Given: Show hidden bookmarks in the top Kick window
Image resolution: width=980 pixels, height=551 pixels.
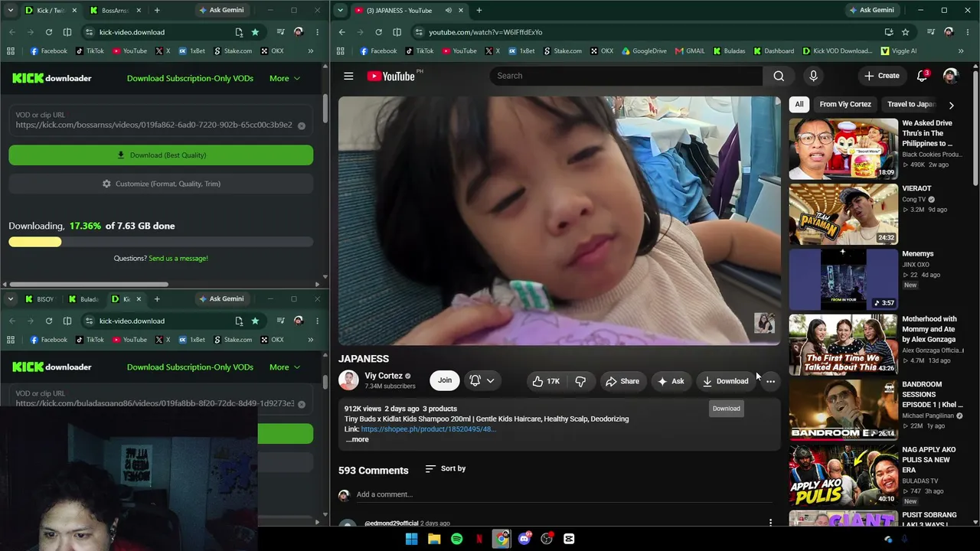Looking at the screenshot, I should click(310, 51).
